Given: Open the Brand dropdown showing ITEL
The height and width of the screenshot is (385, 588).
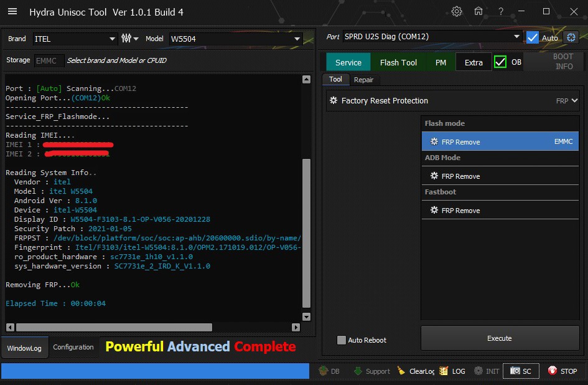Looking at the screenshot, I should 75,39.
